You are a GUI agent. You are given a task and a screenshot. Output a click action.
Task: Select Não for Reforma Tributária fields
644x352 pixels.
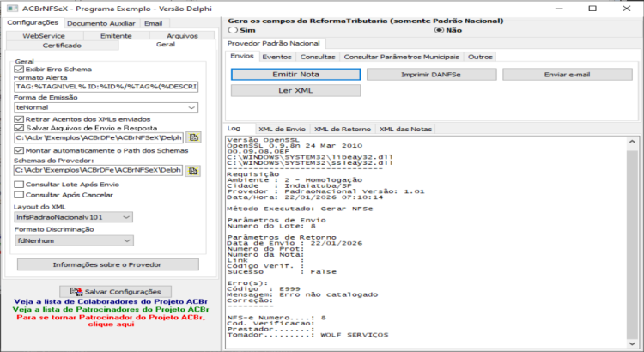coord(439,30)
